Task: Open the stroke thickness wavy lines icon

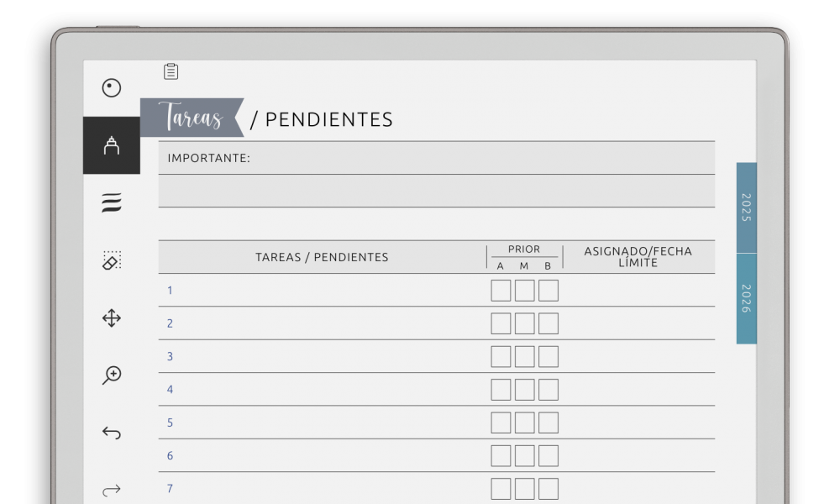Action: pyautogui.click(x=112, y=203)
